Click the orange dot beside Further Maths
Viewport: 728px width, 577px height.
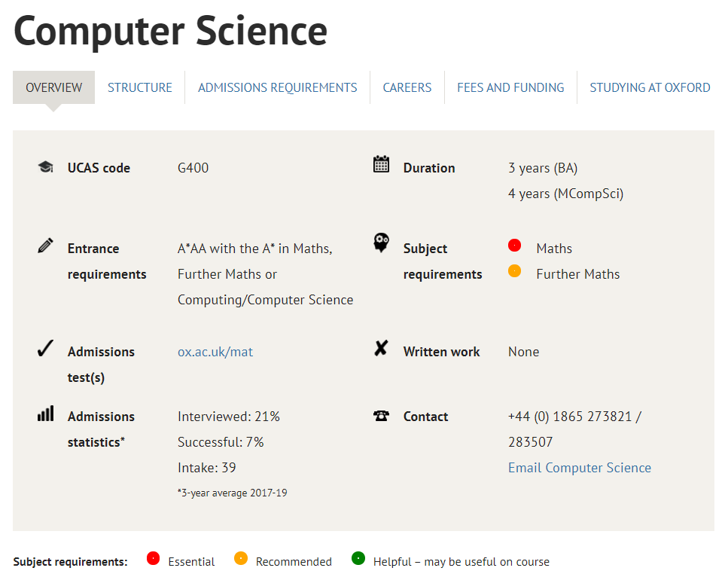pyautogui.click(x=514, y=271)
